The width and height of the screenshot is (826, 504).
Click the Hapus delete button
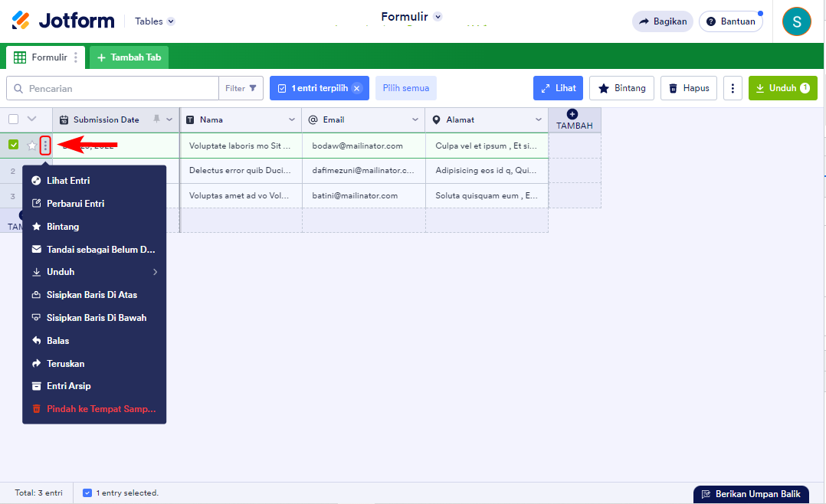click(689, 88)
